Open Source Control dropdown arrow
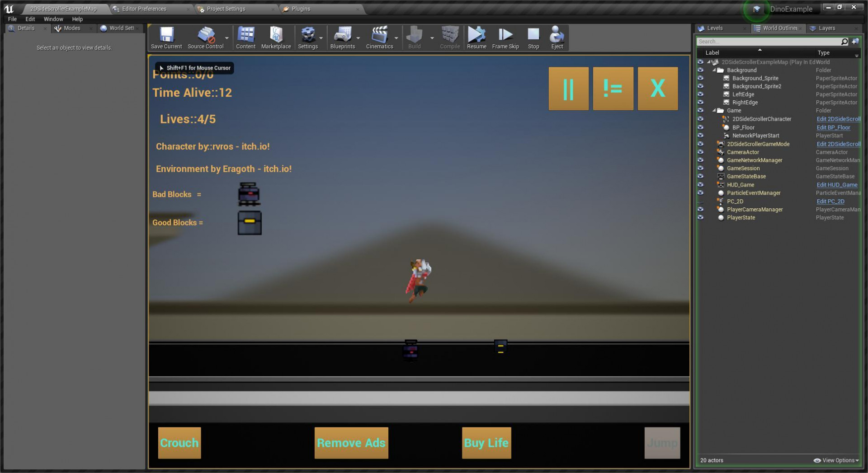 226,38
